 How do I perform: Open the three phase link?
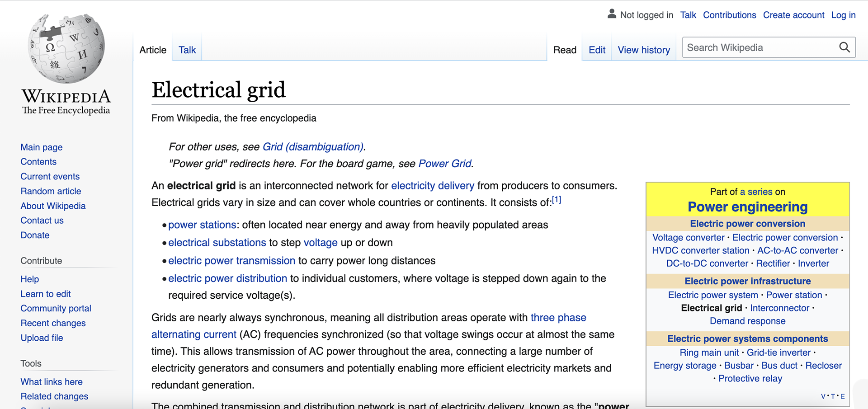coord(558,318)
